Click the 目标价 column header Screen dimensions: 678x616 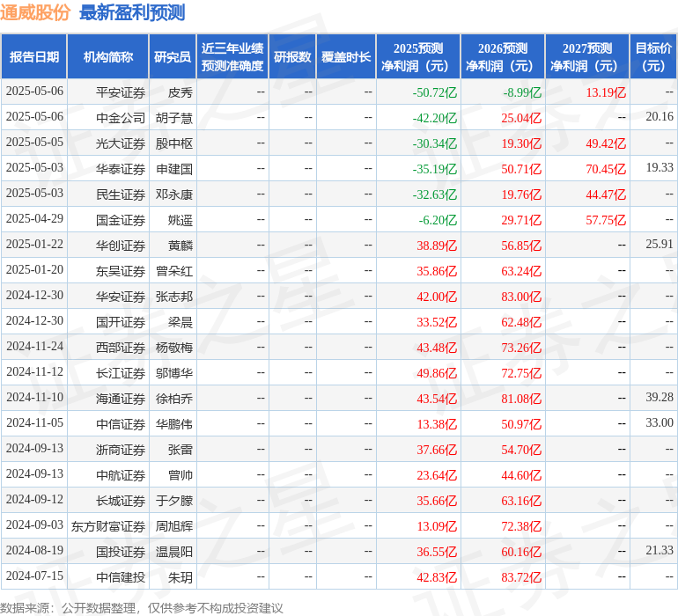point(653,57)
